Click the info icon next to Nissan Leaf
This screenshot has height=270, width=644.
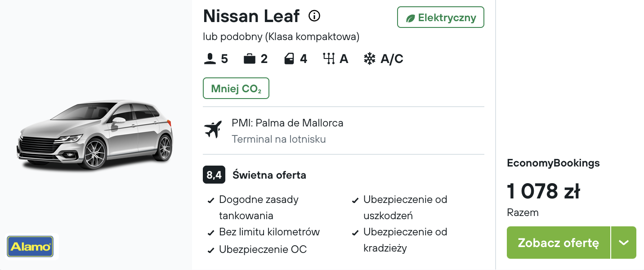[314, 16]
